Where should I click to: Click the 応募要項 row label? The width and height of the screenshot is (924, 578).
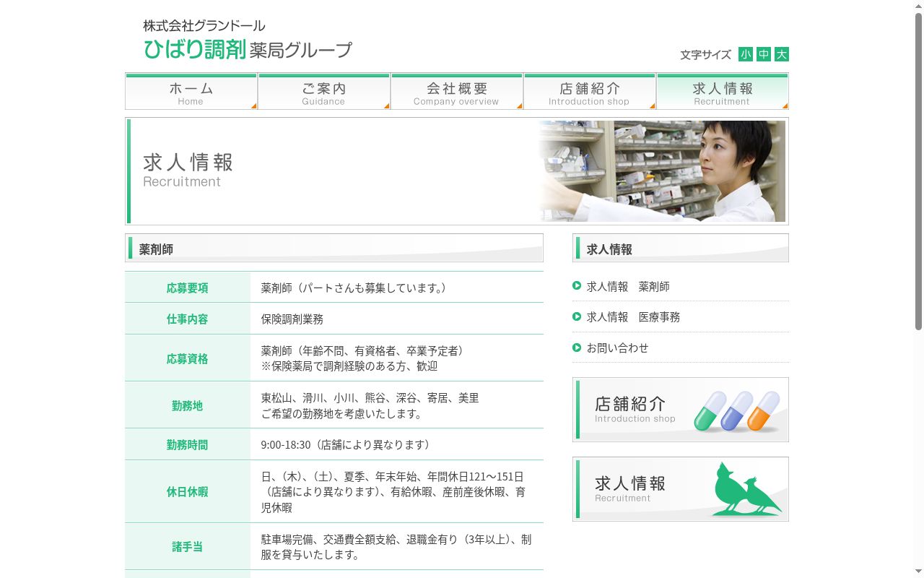click(x=188, y=288)
